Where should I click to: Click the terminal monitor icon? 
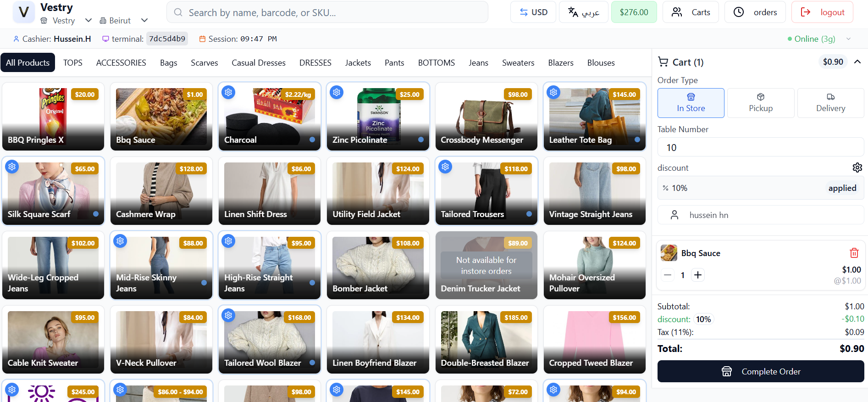105,39
